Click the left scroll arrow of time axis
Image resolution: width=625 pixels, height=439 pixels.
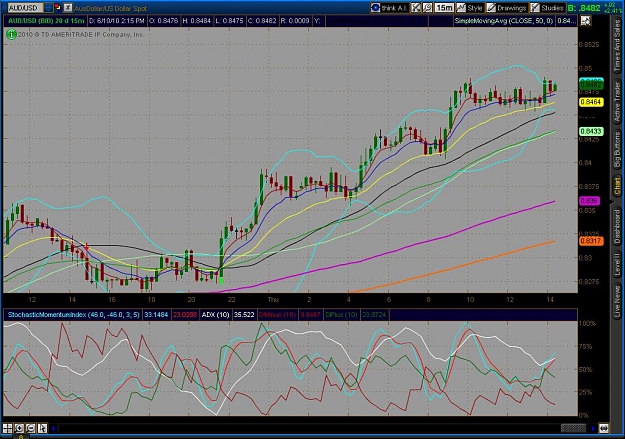(53, 429)
